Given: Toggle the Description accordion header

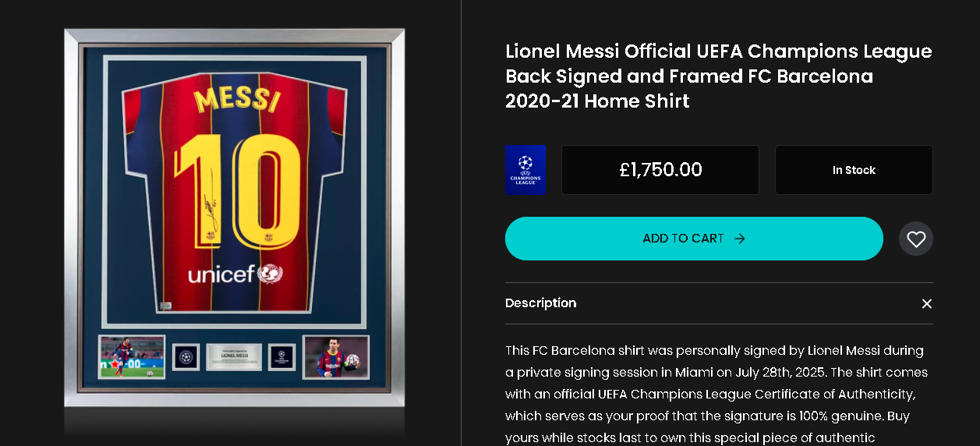Looking at the screenshot, I should tap(719, 303).
